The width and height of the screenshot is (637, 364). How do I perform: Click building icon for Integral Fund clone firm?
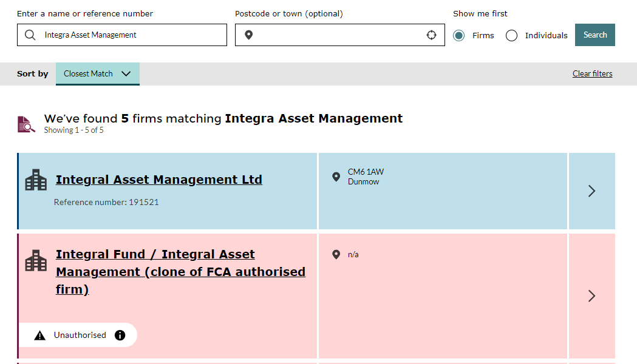(36, 260)
